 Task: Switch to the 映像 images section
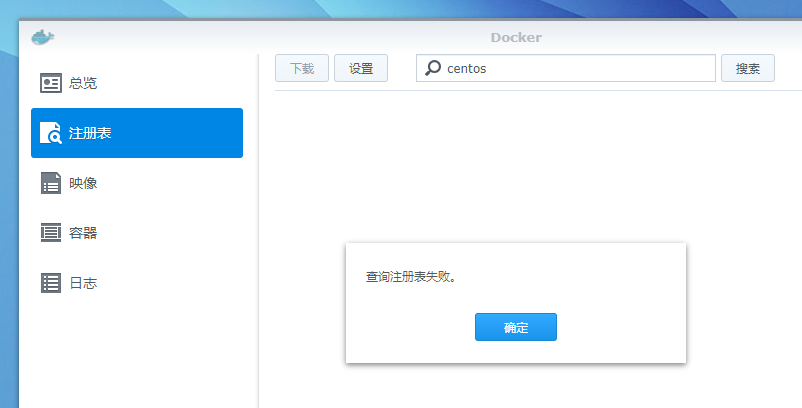point(83,183)
